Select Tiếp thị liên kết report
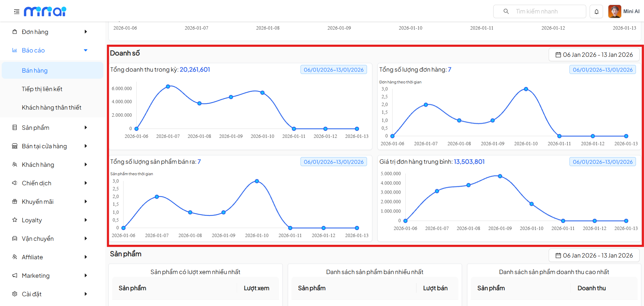 tap(42, 89)
